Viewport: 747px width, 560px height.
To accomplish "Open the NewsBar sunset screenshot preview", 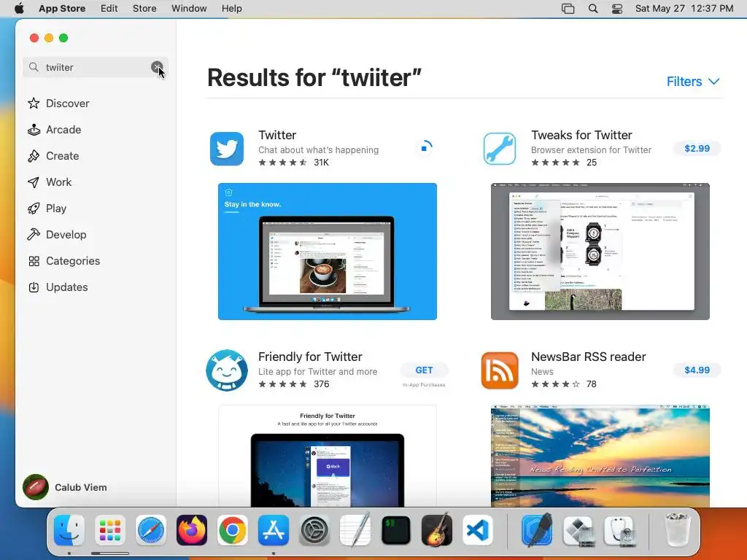I will click(x=600, y=456).
